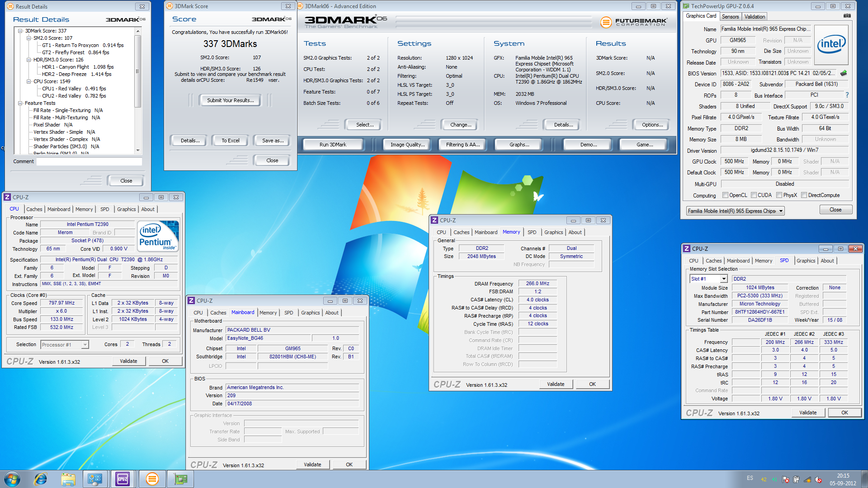Click the Result Details vertical scrollbar thumb
The height and width of the screenshot is (488, 868).
[x=138, y=71]
